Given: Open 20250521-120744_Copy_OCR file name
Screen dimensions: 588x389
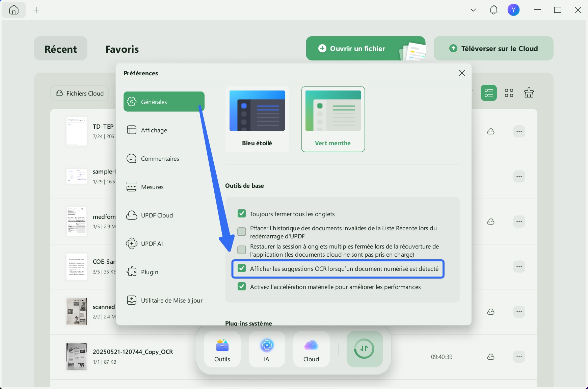Looking at the screenshot, I should click(133, 352).
